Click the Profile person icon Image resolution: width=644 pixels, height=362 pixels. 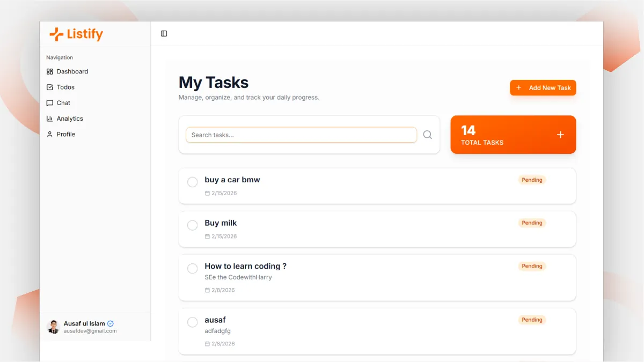(x=50, y=134)
